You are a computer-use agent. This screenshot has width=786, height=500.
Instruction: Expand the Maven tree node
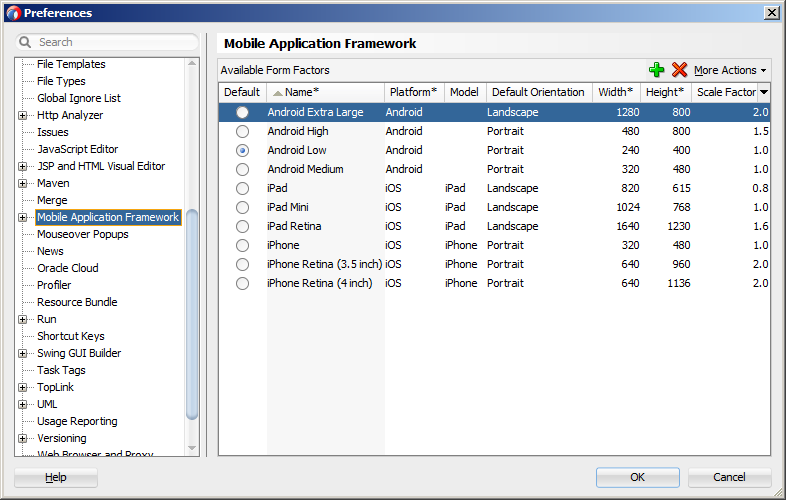click(23, 184)
